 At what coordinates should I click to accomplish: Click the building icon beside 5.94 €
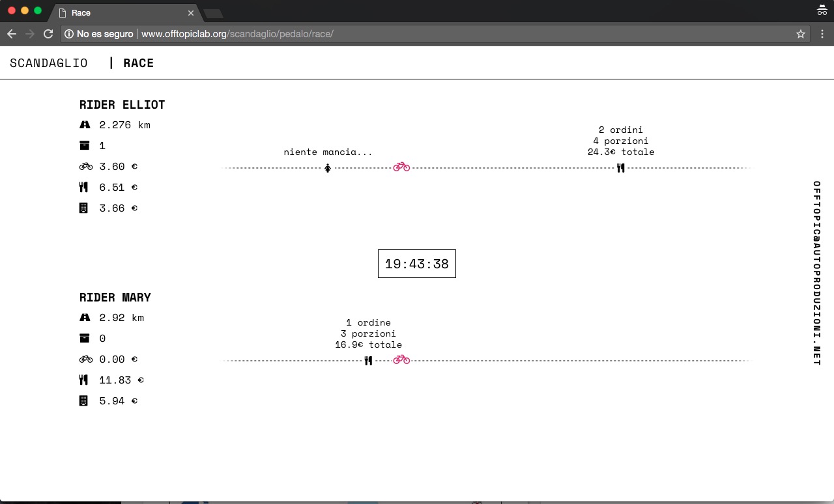click(83, 401)
